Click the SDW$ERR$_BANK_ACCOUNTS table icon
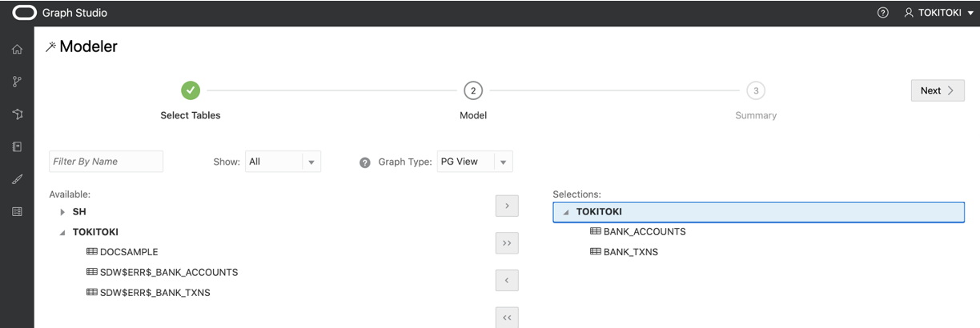This screenshot has width=980, height=328. [91, 272]
